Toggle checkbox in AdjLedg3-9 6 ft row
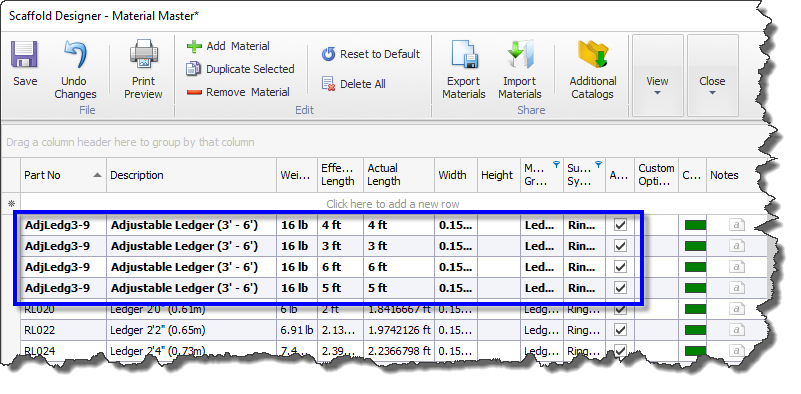The width and height of the screenshot is (801, 394). [x=620, y=267]
